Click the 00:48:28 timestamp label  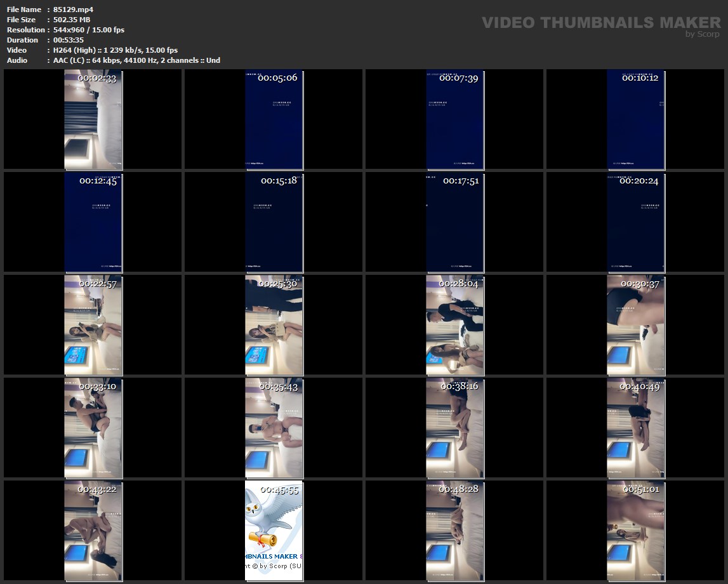pos(460,489)
